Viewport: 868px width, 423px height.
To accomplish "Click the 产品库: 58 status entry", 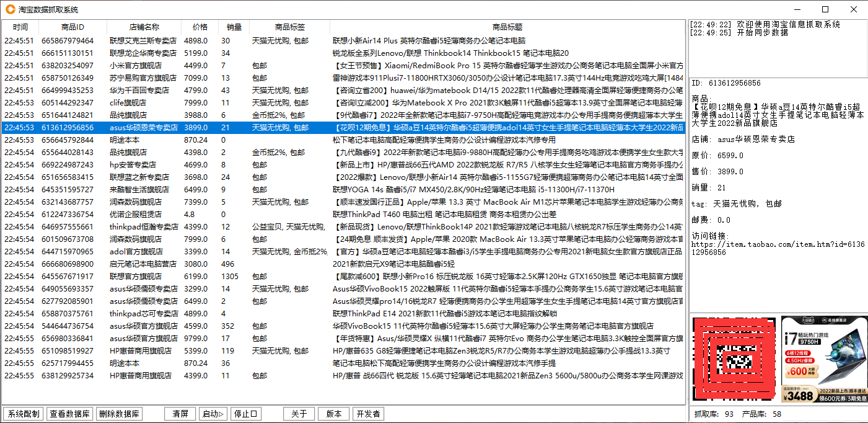I will [x=762, y=414].
